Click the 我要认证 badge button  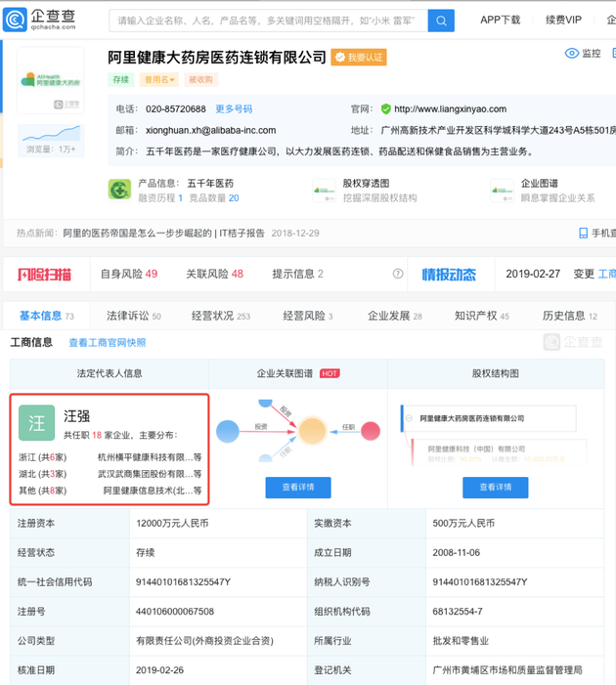coord(358,59)
